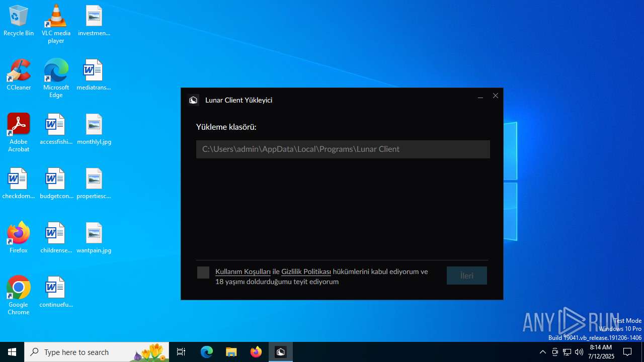The width and height of the screenshot is (644, 362).
Task: Open Microsoft Edge from the taskbar
Action: (207, 352)
